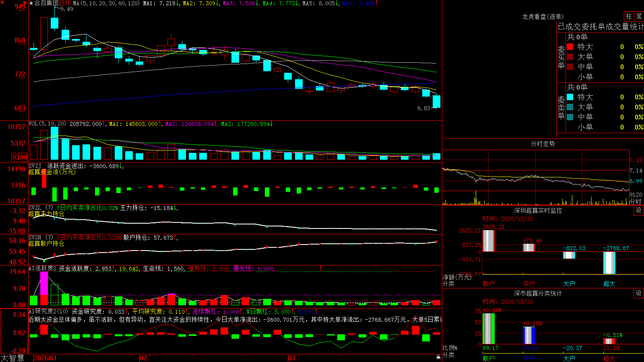Click the red up-arrow marker in the AI活跃度2 panel
Viewport: 644px width, 362px height.
(x=321, y=268)
